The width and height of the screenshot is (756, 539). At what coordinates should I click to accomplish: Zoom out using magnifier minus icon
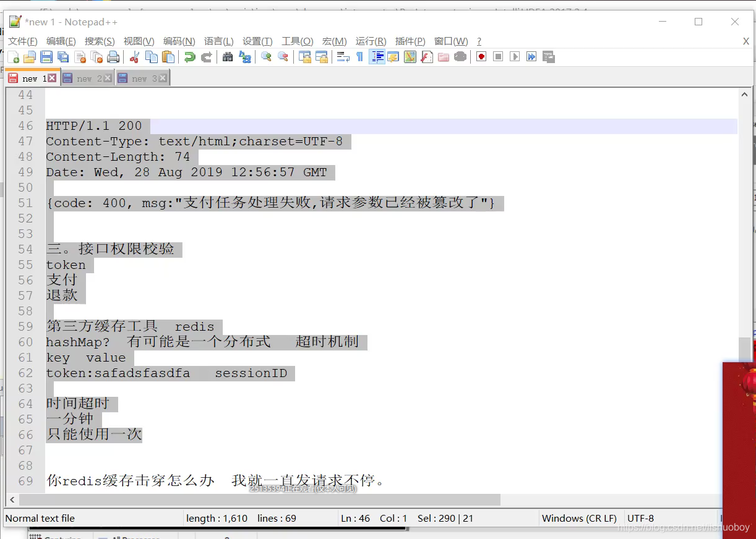tap(283, 57)
